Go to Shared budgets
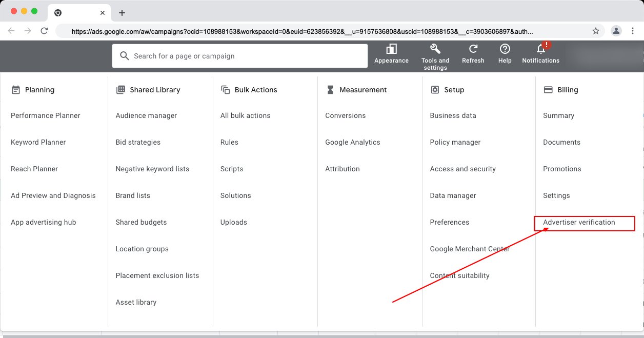 pos(141,222)
